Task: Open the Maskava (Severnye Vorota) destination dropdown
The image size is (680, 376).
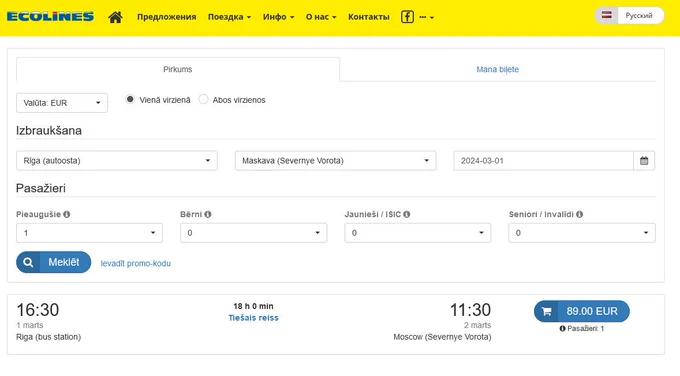Action: pyautogui.click(x=335, y=160)
